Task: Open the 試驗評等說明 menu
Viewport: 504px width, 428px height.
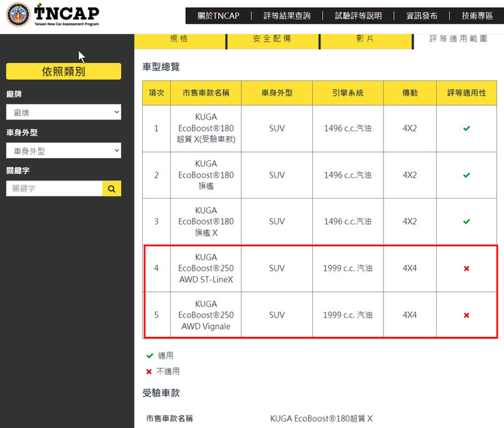Action: tap(358, 15)
